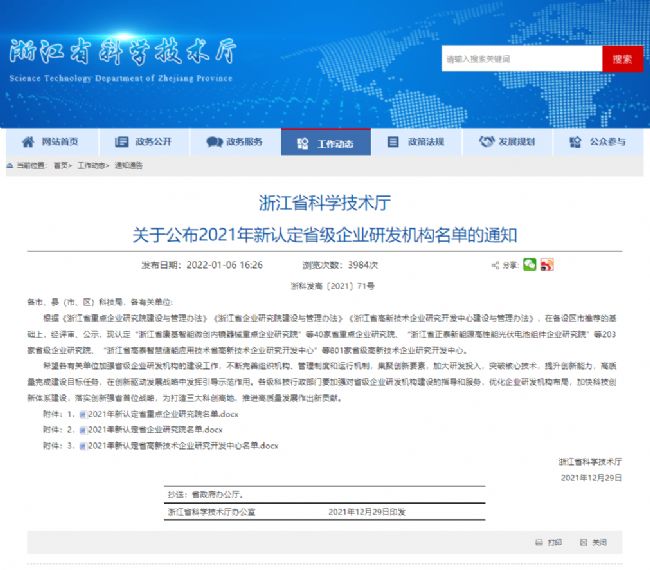Click the chat bubbles icon beside 政务服务
The image size is (650, 570).
pyautogui.click(x=214, y=142)
